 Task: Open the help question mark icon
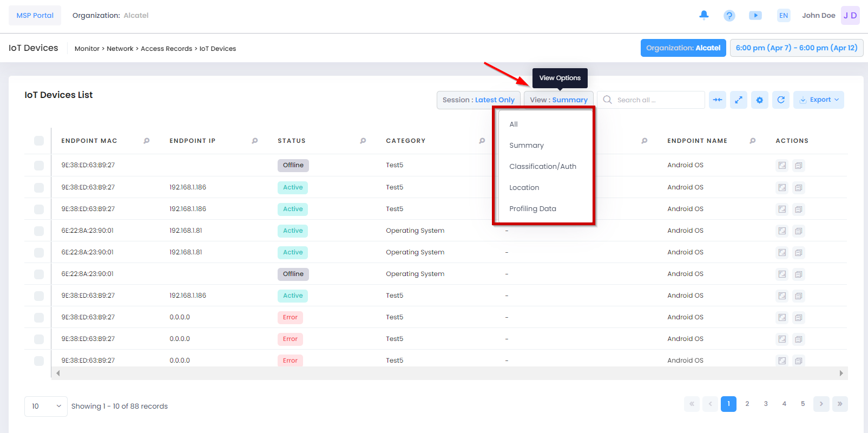(729, 16)
